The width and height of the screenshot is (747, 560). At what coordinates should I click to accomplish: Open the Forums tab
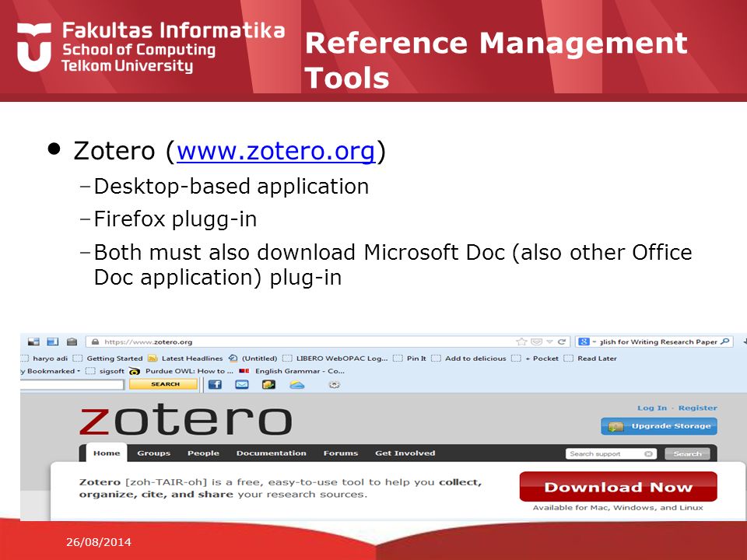341,453
